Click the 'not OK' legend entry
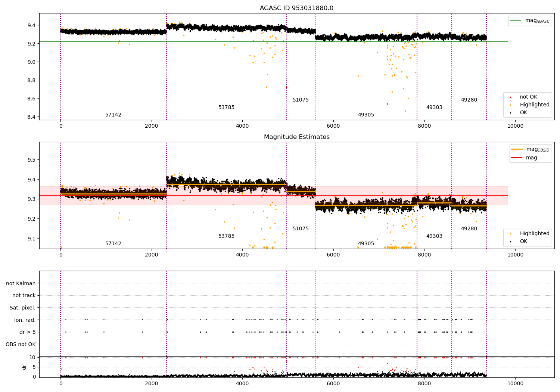The height and width of the screenshot is (392, 560). 528,97
